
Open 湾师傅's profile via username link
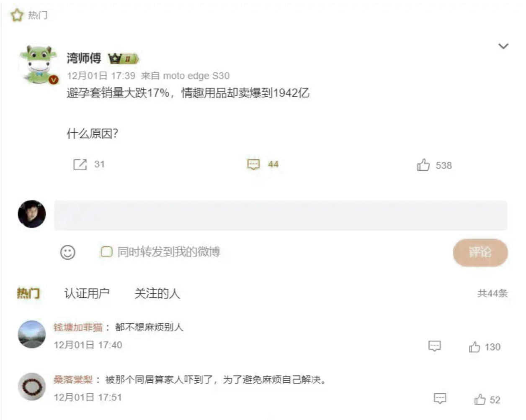pyautogui.click(x=84, y=58)
